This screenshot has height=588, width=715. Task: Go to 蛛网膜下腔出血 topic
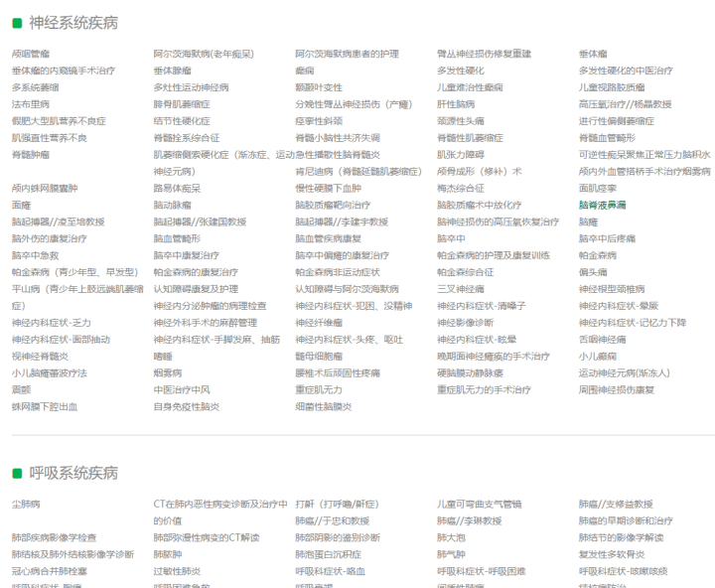[x=45, y=407]
